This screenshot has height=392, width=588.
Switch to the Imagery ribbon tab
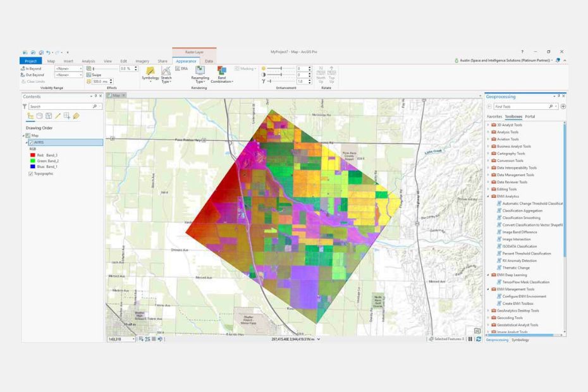point(142,61)
